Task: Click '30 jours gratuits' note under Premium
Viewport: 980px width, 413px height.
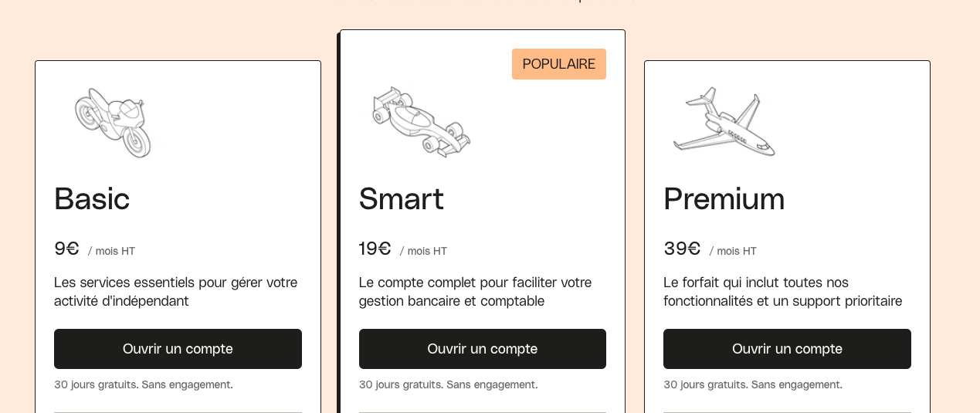Action: (753, 384)
